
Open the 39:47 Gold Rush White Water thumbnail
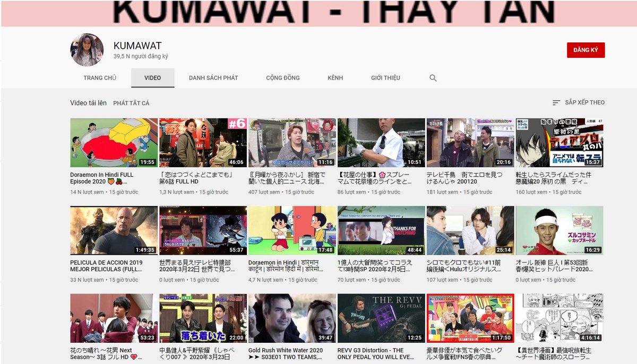click(292, 318)
